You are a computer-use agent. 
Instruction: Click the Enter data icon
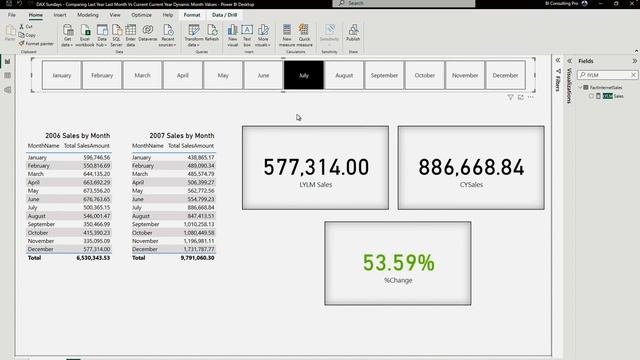(x=131, y=35)
